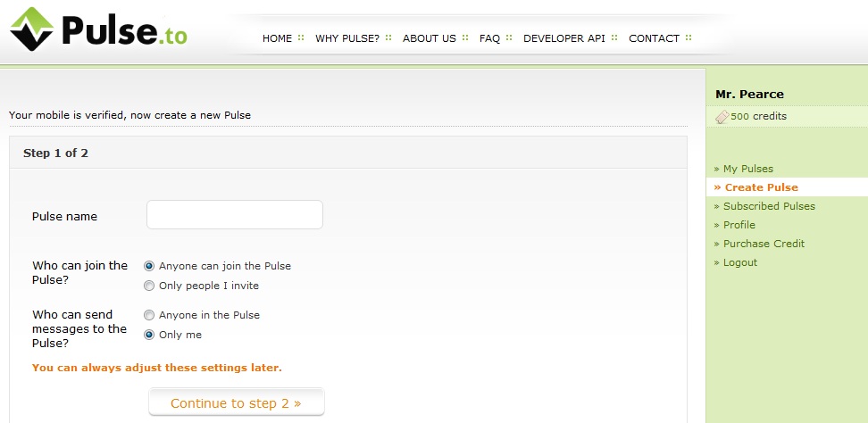Click 'Continue to step 2' button
Screen dimensions: 868x423
coord(237,402)
